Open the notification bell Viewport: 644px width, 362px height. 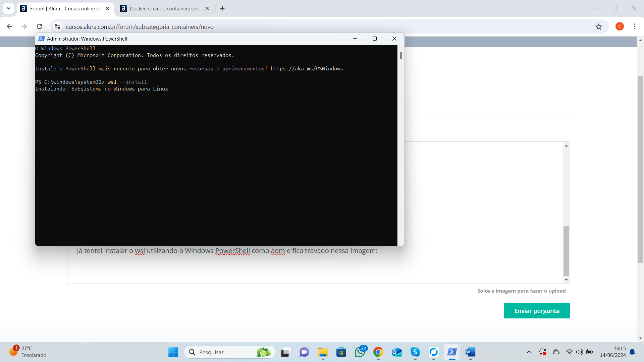[x=632, y=352]
